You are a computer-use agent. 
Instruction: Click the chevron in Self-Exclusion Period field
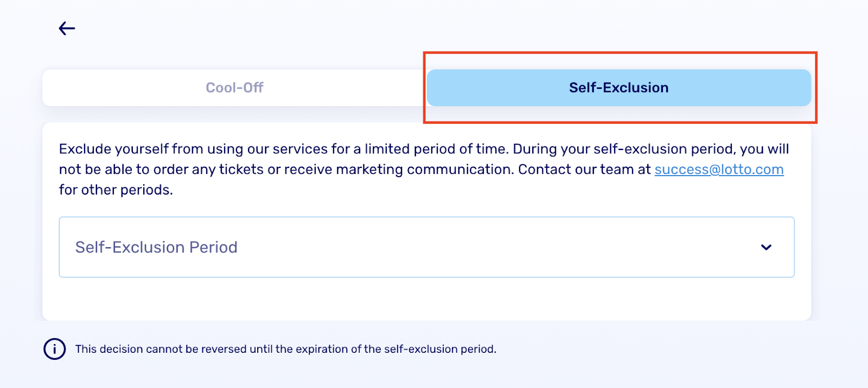coord(766,247)
